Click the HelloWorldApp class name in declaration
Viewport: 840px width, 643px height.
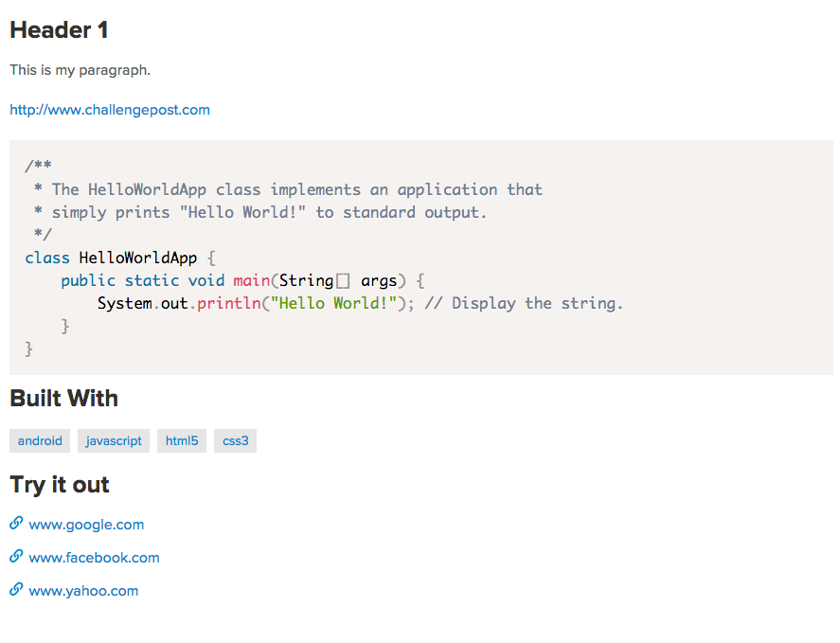[x=137, y=258]
